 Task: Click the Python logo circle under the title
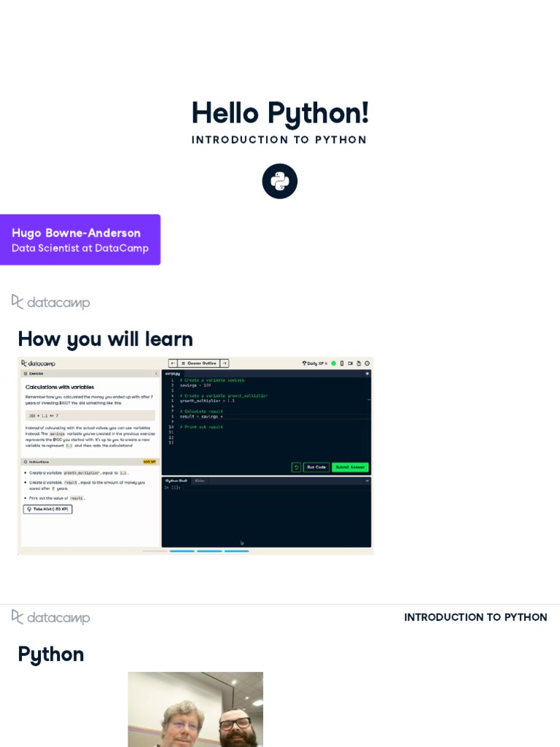(x=279, y=181)
